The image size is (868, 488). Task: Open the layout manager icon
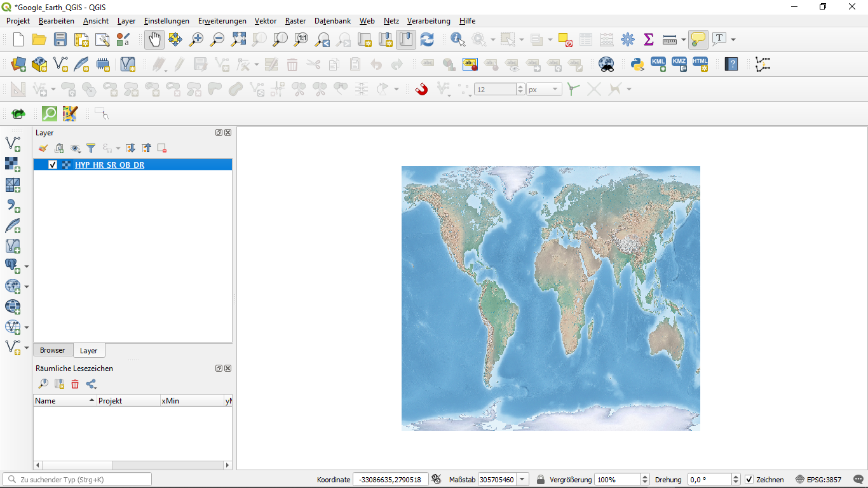coord(102,39)
